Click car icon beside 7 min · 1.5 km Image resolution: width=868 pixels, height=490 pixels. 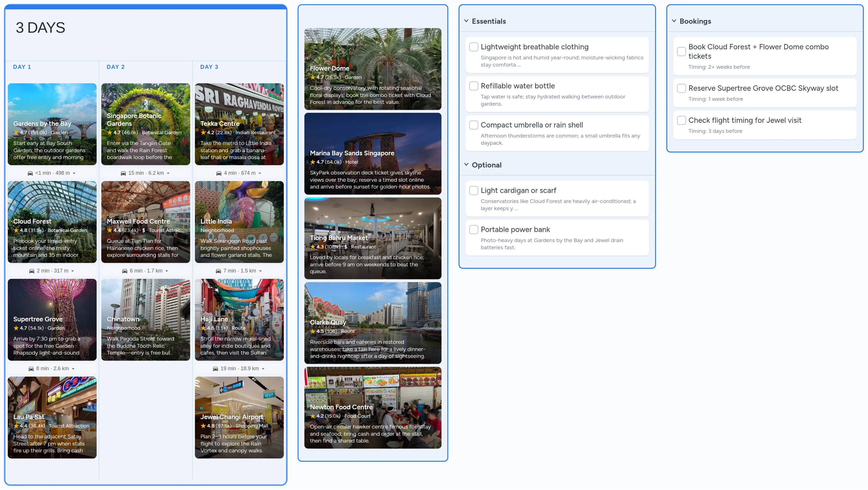218,271
